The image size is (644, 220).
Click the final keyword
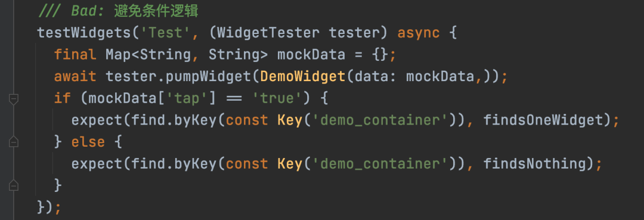(75, 55)
